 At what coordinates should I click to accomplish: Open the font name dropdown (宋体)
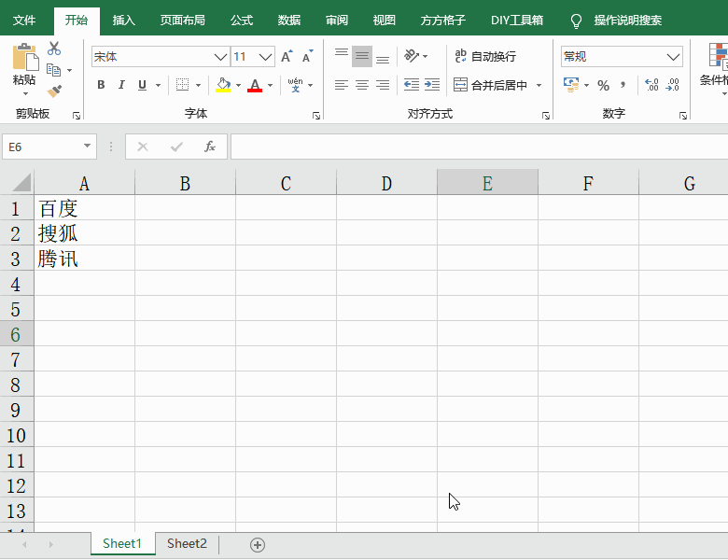click(x=221, y=57)
